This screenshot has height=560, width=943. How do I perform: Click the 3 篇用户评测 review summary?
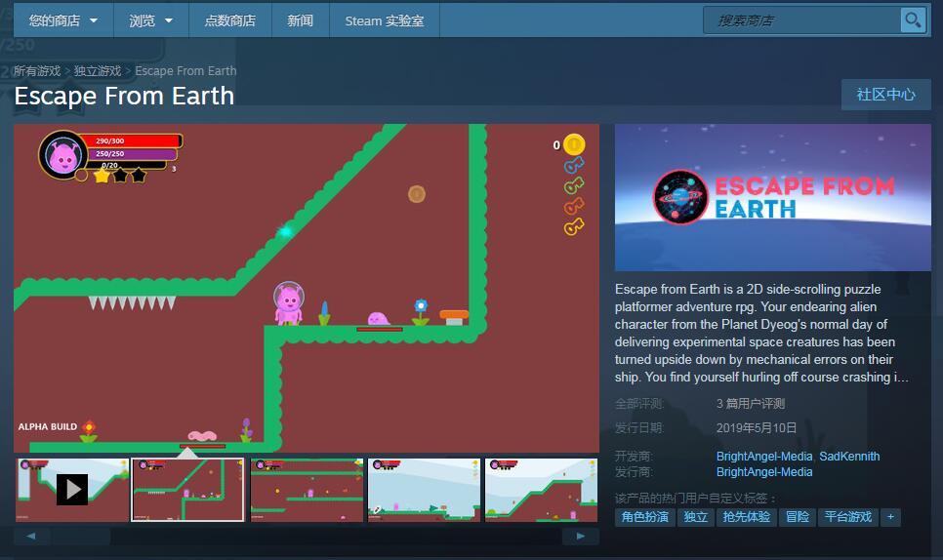point(751,403)
